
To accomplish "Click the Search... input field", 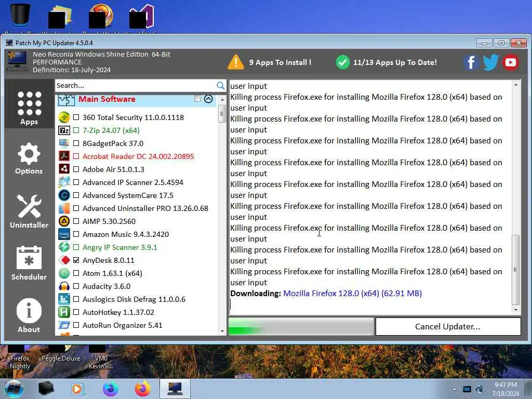I will coord(136,86).
